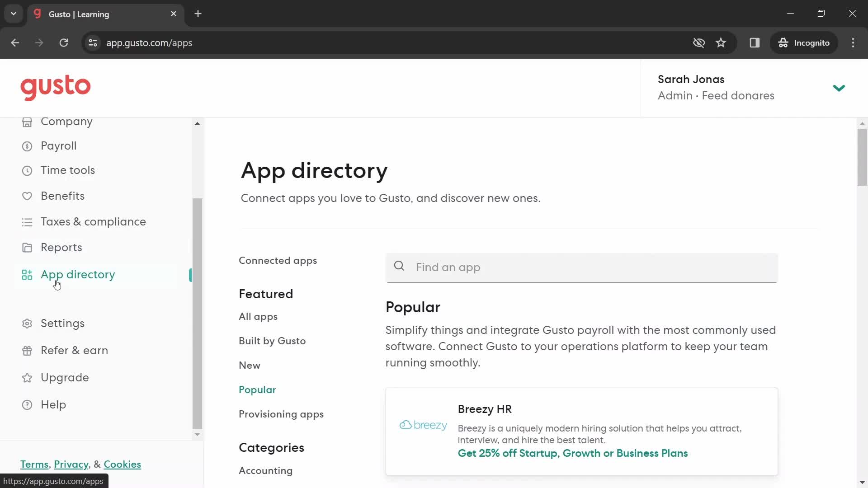
Task: Go to Reports section
Action: [61, 248]
